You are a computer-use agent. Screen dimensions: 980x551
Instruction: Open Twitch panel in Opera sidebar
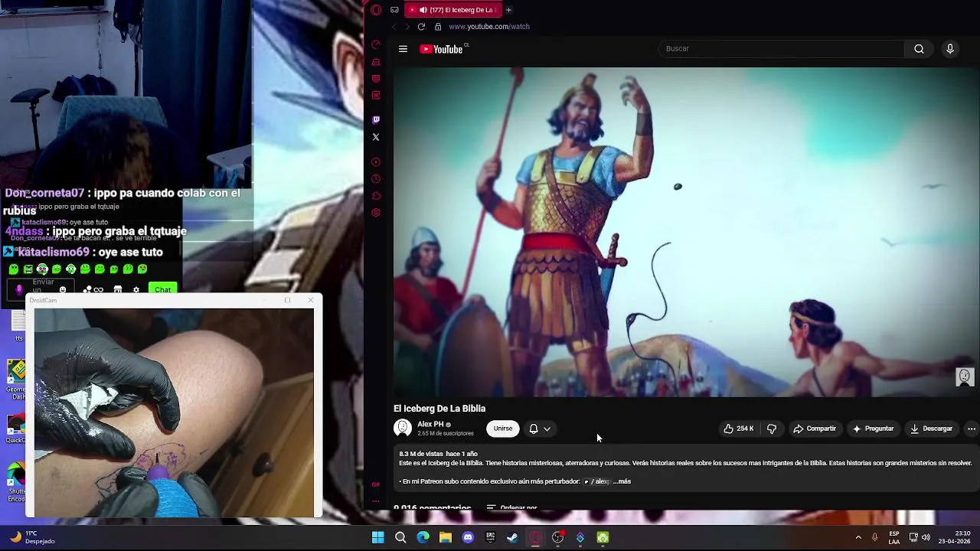point(376,120)
